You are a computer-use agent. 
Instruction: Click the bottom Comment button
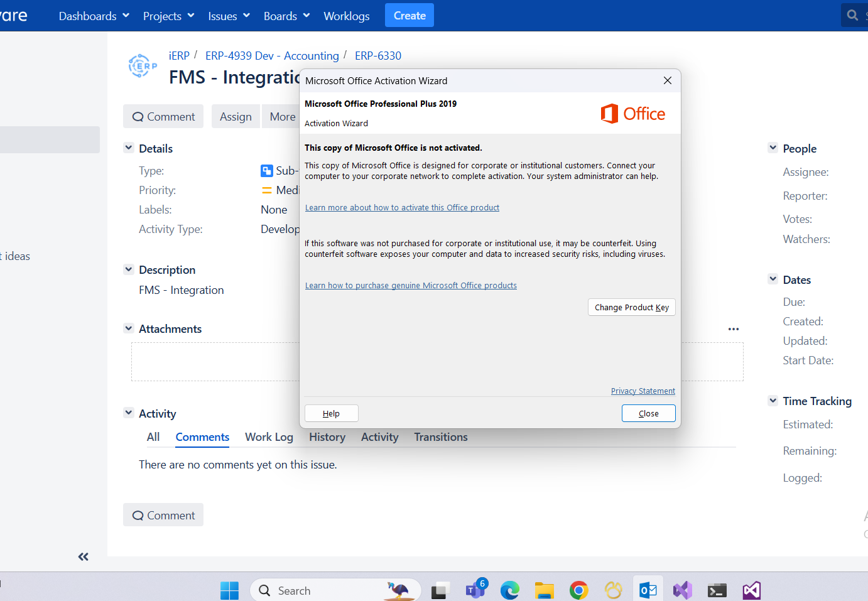(163, 515)
